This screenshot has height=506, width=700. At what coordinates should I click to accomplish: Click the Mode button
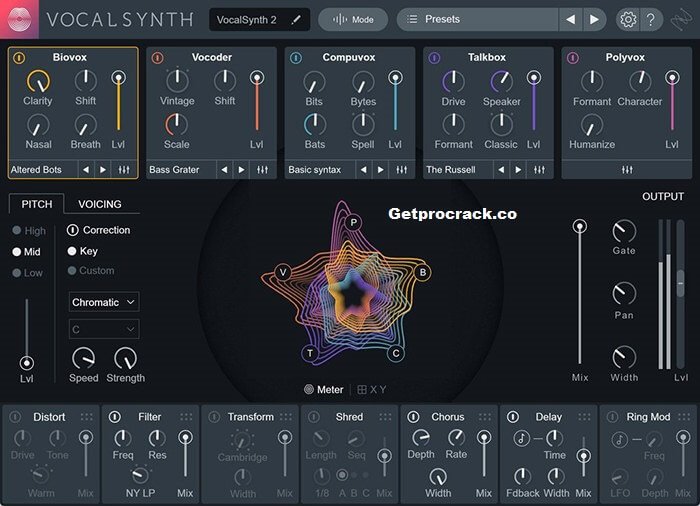tap(352, 19)
